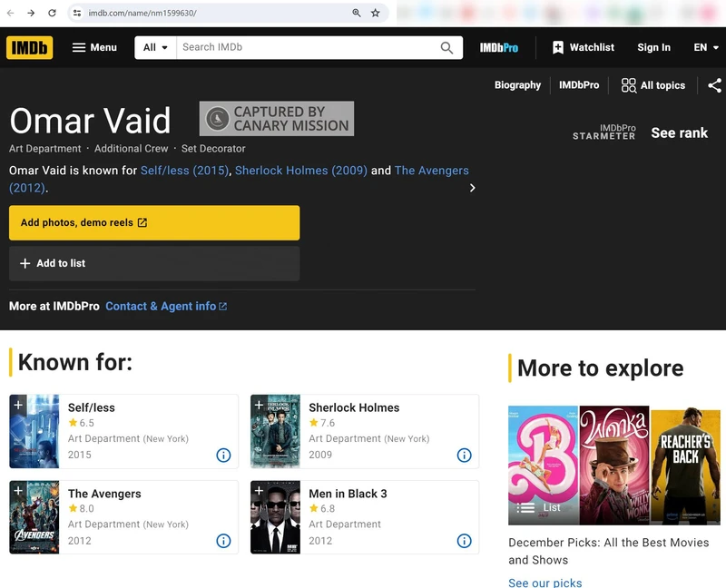The width and height of the screenshot is (726, 588).
Task: Click the magnifier search submit icon
Action: click(x=446, y=47)
